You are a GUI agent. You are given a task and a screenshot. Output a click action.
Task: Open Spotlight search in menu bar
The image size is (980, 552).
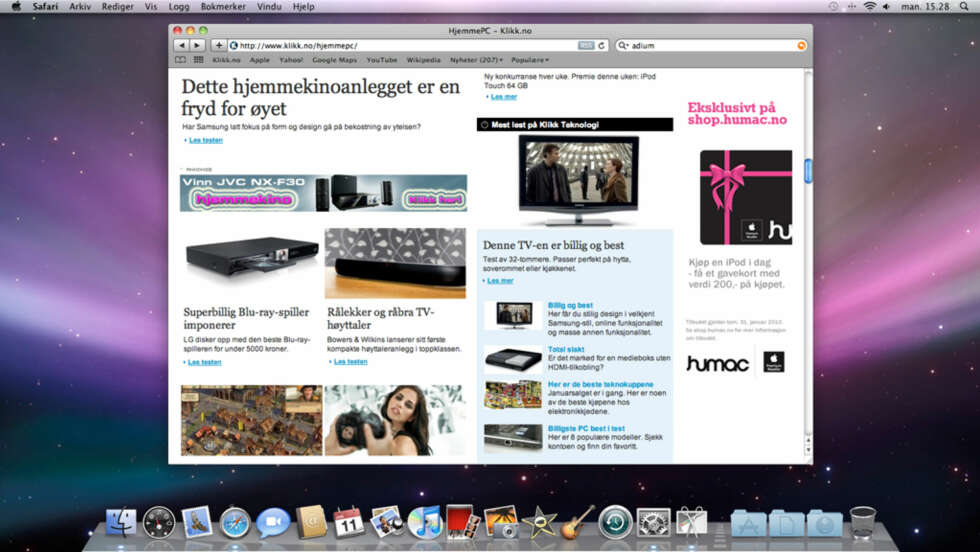pos(964,6)
